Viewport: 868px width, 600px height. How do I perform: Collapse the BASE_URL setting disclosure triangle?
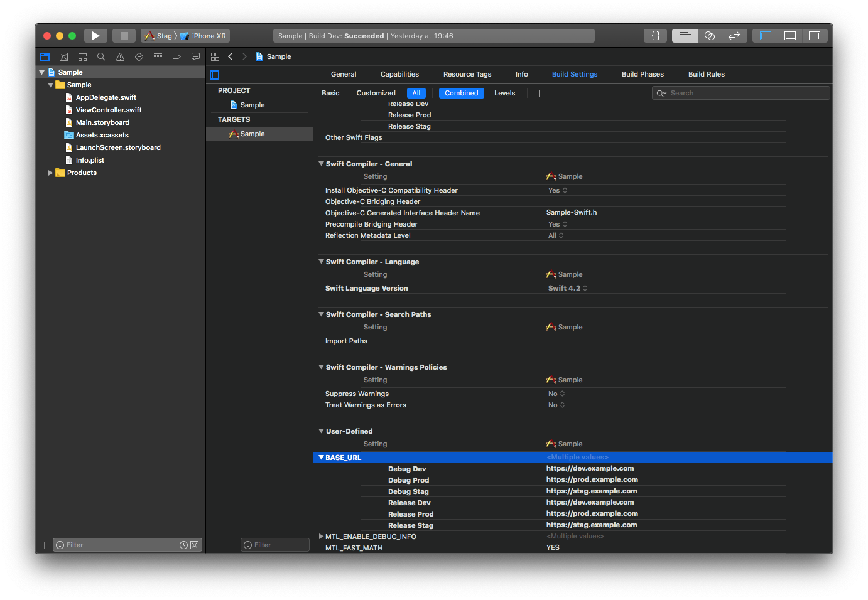321,458
